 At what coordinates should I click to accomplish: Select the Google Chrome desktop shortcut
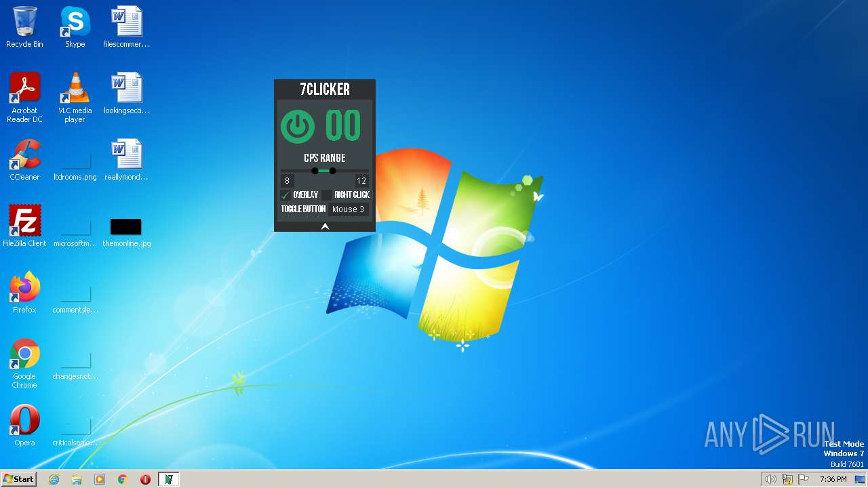coord(24,363)
